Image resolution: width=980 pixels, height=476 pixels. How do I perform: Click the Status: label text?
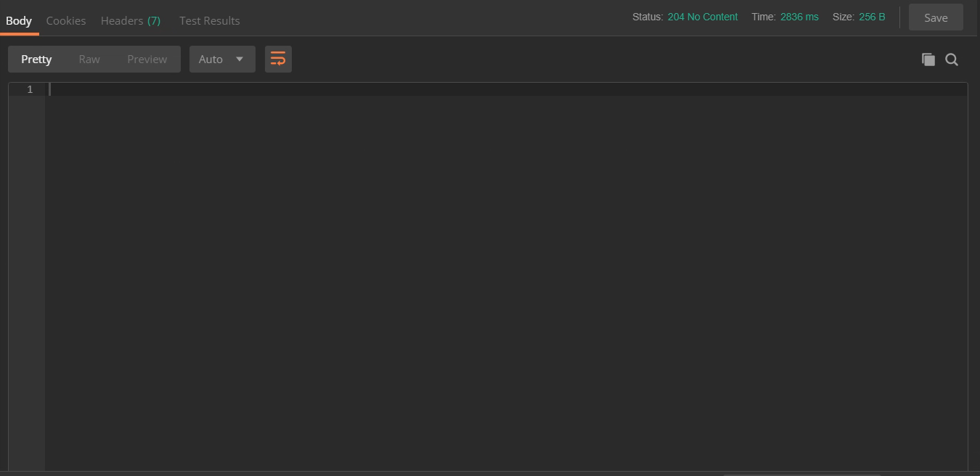[648, 17]
